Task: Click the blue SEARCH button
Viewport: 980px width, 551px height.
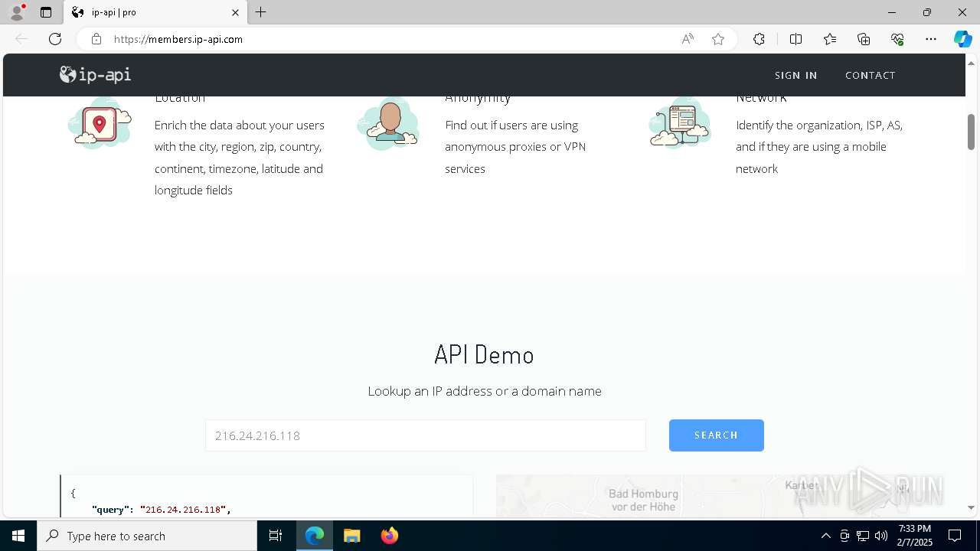Action: [x=716, y=435]
